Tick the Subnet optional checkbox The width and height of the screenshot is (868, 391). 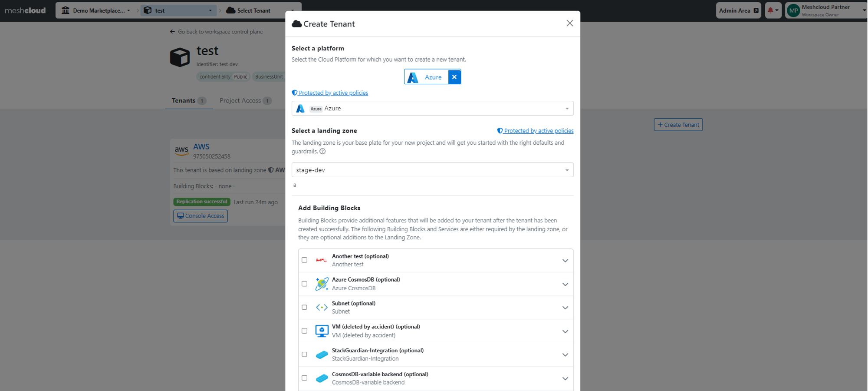pos(304,307)
